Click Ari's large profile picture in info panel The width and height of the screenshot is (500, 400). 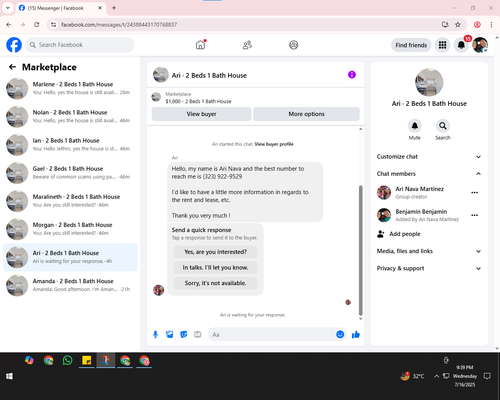pyautogui.click(x=429, y=83)
